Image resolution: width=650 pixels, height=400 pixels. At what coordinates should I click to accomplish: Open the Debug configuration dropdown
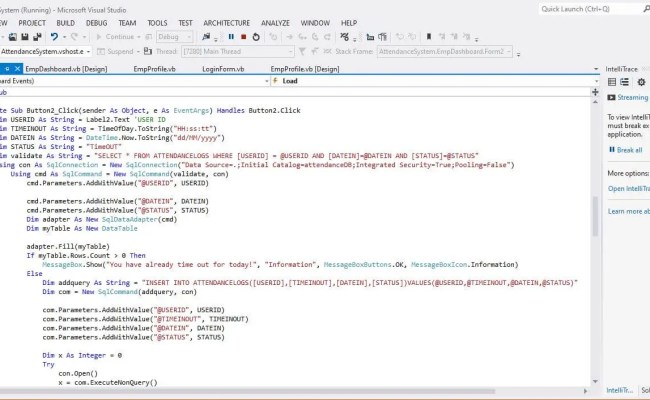point(175,37)
